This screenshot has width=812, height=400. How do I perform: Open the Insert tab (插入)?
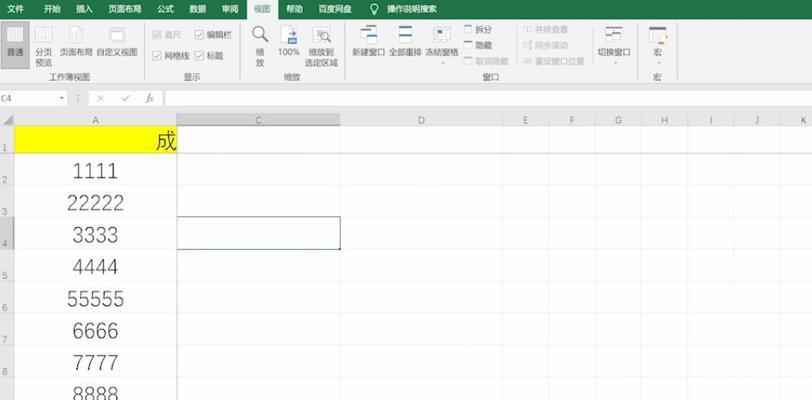pos(84,9)
